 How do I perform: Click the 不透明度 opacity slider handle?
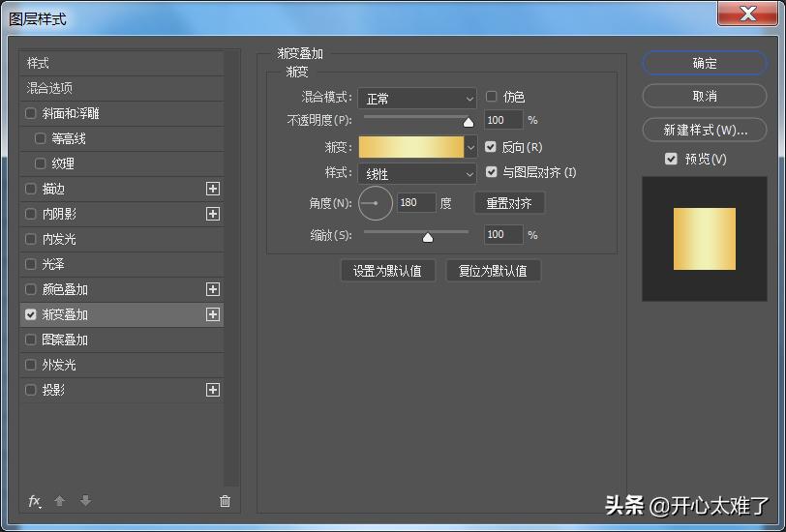(x=469, y=122)
